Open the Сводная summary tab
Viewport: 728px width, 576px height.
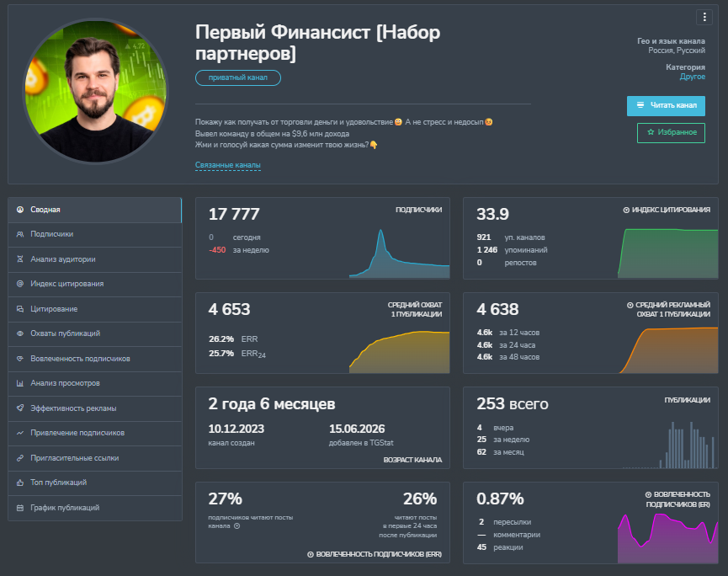95,210
